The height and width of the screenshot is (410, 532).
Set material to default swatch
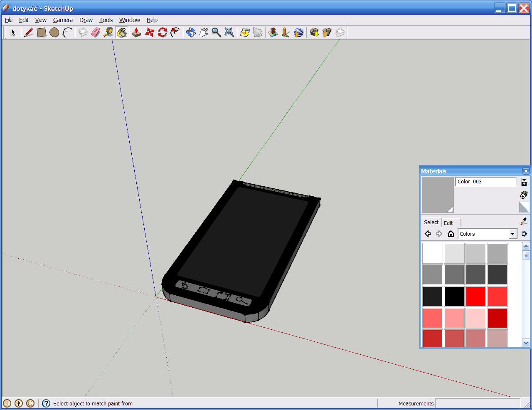[x=524, y=207]
